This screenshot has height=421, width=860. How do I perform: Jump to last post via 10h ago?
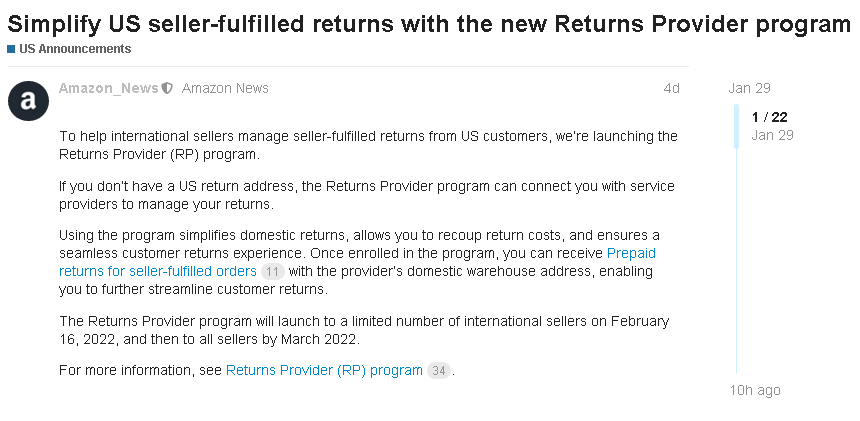click(x=755, y=390)
